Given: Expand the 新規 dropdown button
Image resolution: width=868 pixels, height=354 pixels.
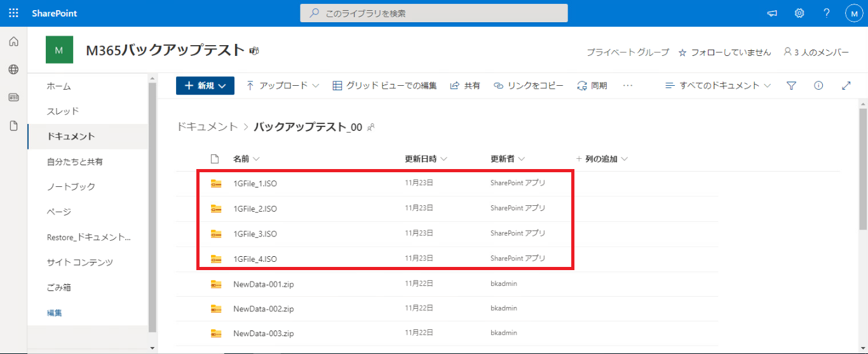Looking at the screenshot, I should coord(205,86).
